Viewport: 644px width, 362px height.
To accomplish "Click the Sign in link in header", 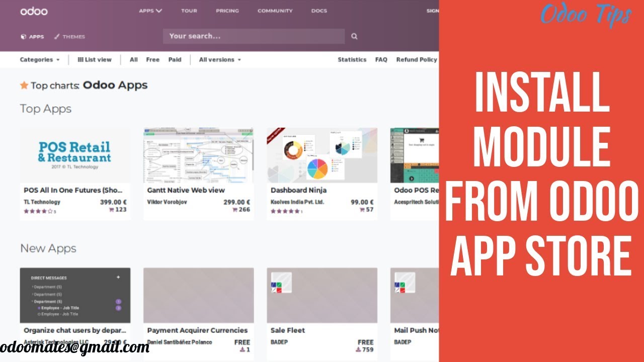I will click(433, 11).
